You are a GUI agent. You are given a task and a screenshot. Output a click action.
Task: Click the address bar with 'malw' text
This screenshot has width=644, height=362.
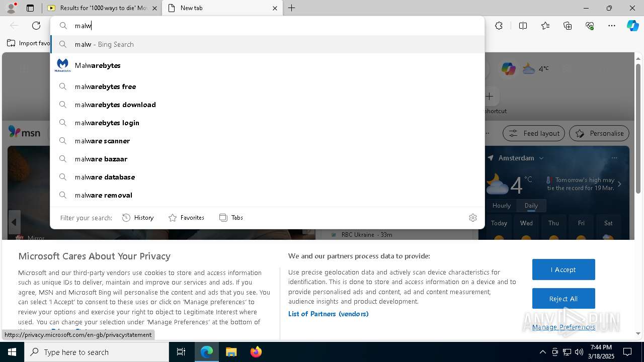click(x=267, y=26)
